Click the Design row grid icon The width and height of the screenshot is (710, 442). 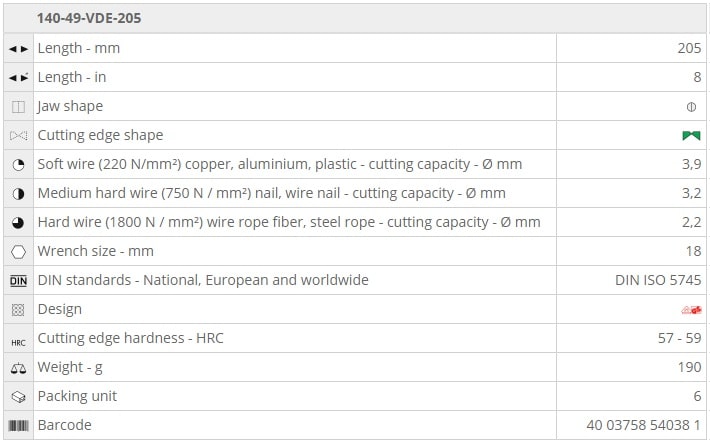(x=18, y=309)
